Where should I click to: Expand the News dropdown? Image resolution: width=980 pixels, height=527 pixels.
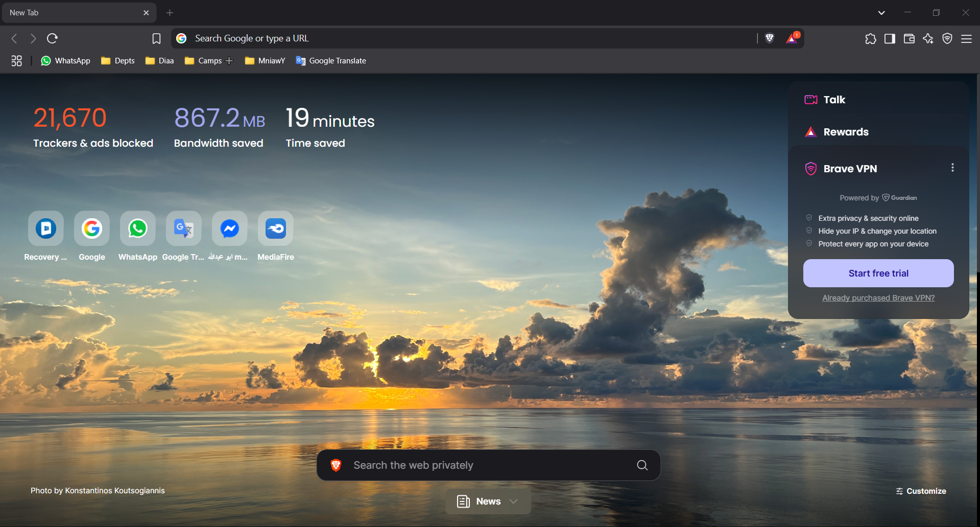tap(488, 501)
